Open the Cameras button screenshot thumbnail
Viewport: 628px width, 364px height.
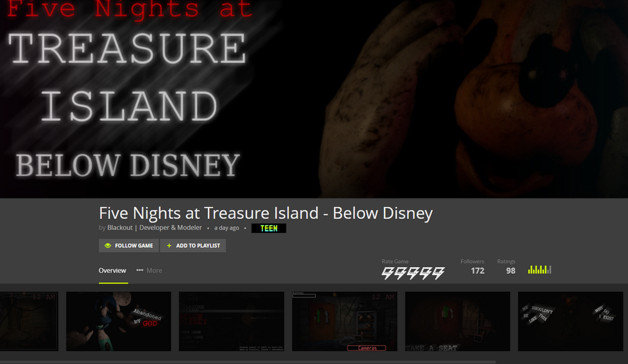tap(345, 321)
